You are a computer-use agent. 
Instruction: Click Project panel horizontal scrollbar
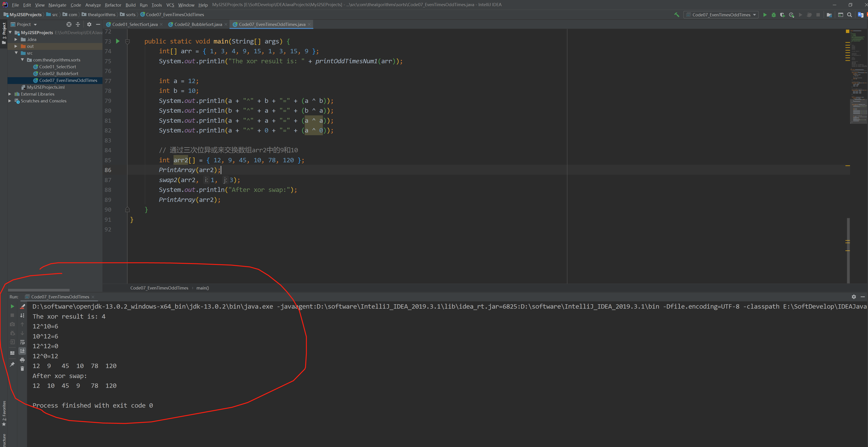click(39, 290)
